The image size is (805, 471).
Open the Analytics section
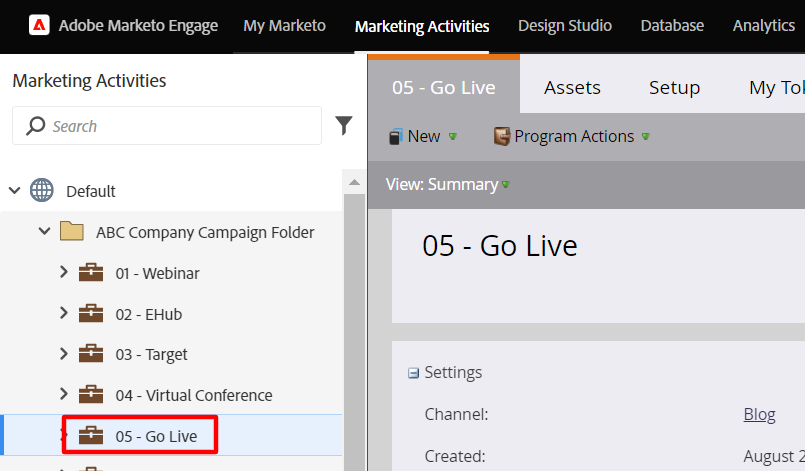(764, 26)
